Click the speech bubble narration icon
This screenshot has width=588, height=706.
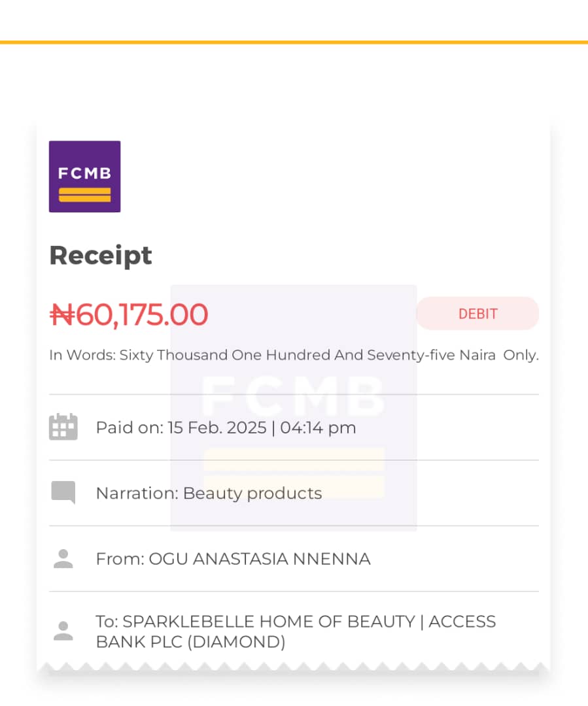pyautogui.click(x=63, y=492)
